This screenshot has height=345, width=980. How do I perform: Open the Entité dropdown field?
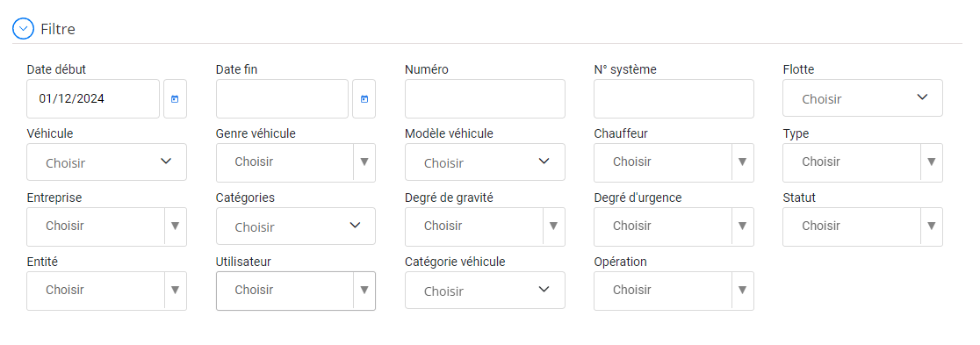coord(106,291)
